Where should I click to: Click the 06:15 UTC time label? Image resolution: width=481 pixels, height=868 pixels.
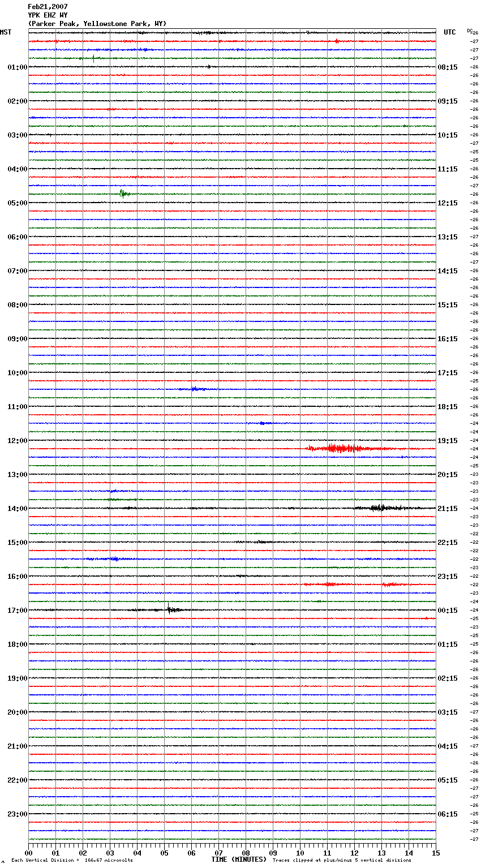(448, 814)
